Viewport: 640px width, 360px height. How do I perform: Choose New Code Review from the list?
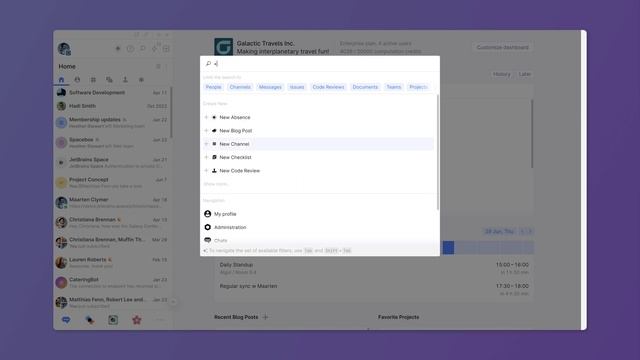pyautogui.click(x=318, y=171)
